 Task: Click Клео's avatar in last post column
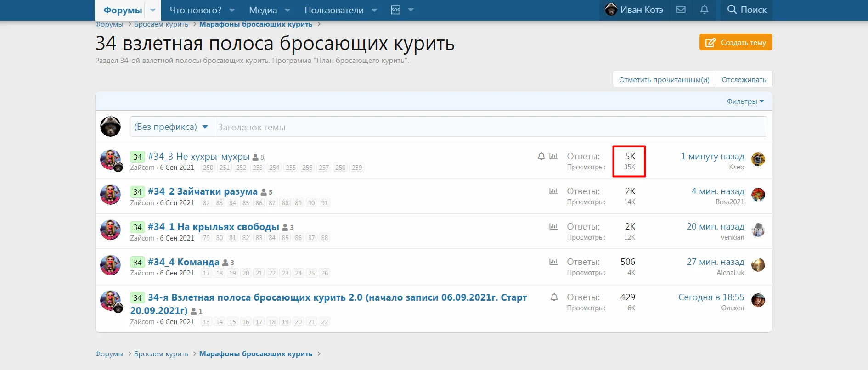pyautogui.click(x=758, y=159)
